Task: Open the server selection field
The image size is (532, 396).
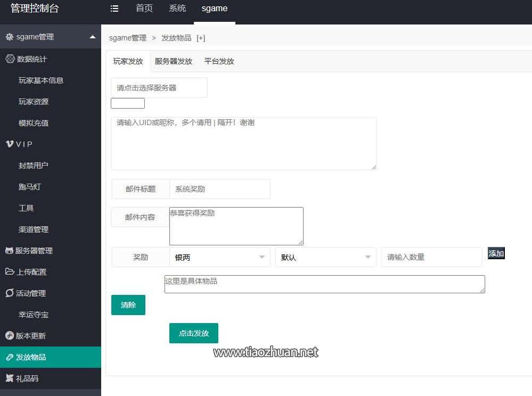Action: [159, 88]
